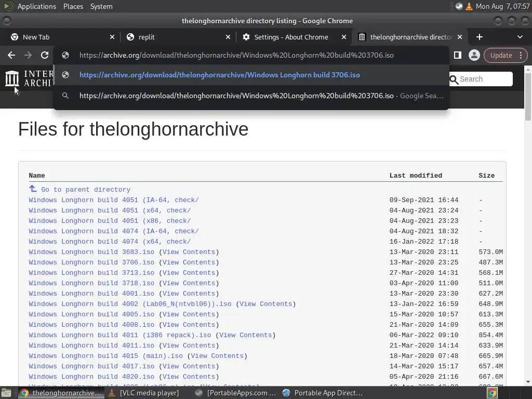
Task: Close the New Tab tab
Action: click(112, 37)
